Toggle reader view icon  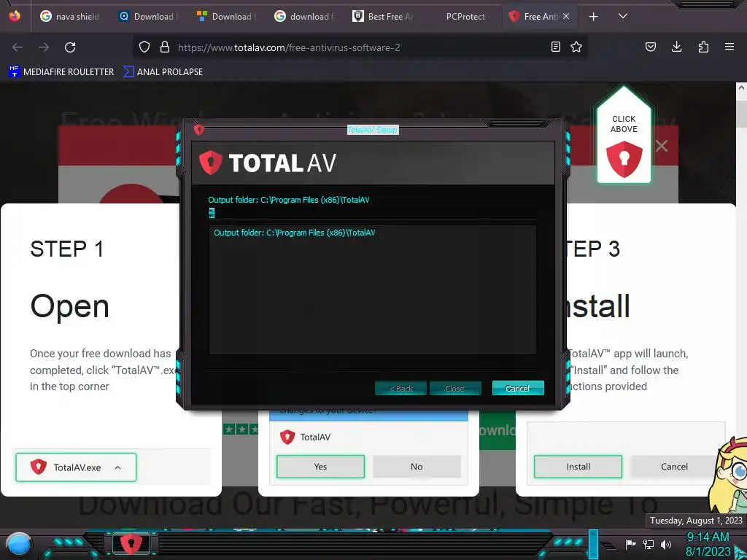pos(555,47)
